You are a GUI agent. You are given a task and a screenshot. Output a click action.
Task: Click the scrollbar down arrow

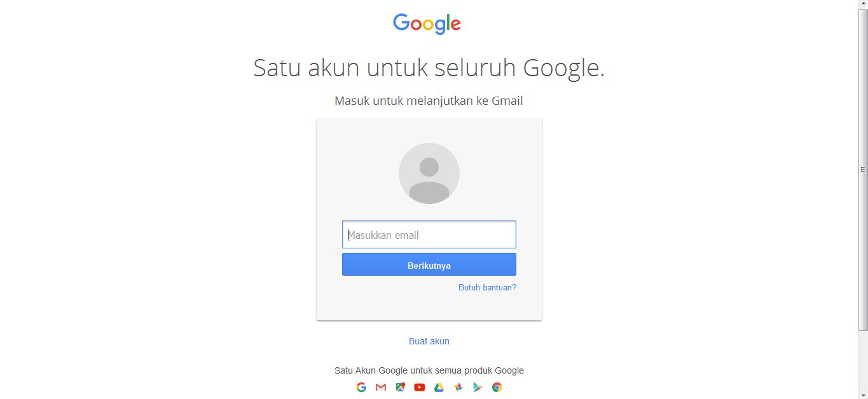click(863, 395)
